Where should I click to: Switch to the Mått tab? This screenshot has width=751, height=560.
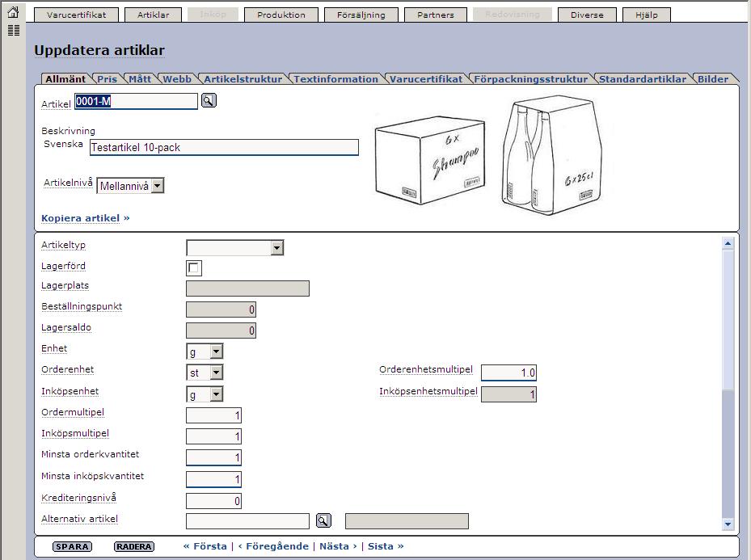(x=140, y=79)
